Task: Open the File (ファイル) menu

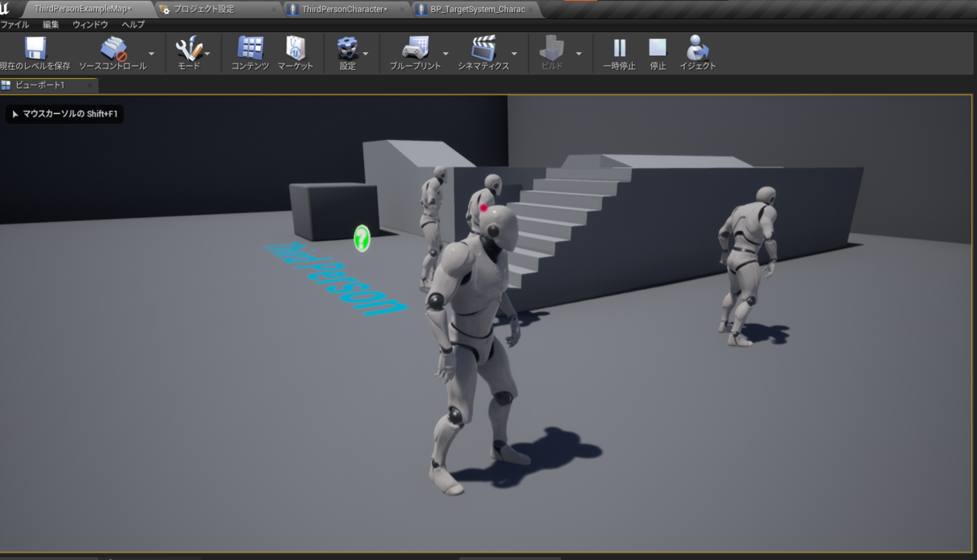Action: point(15,24)
